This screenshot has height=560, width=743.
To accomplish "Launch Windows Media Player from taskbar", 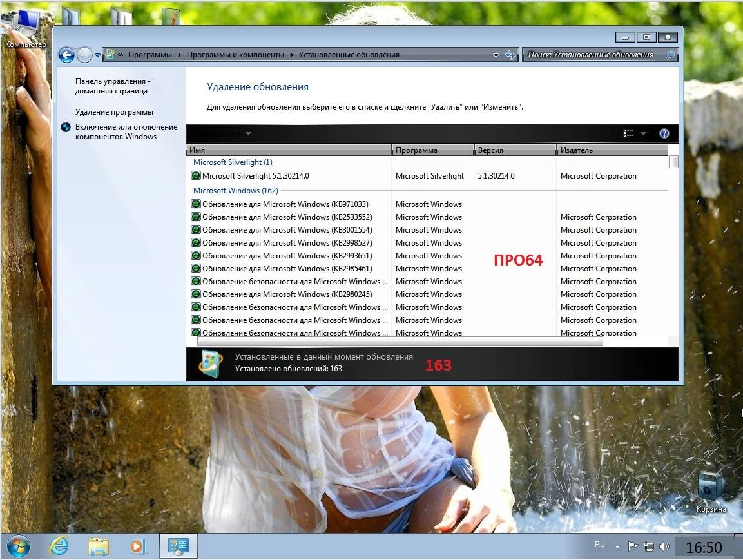I will click(x=137, y=546).
